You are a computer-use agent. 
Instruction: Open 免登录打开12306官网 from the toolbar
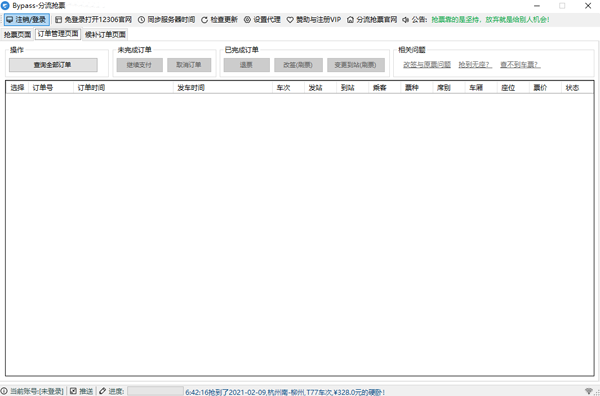pyautogui.click(x=93, y=20)
